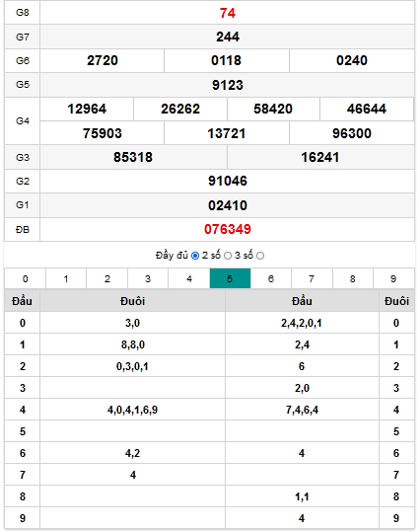The image size is (420, 532).
Task: Click the head values cell '2,4,2,0,1'
Action: pos(302,323)
